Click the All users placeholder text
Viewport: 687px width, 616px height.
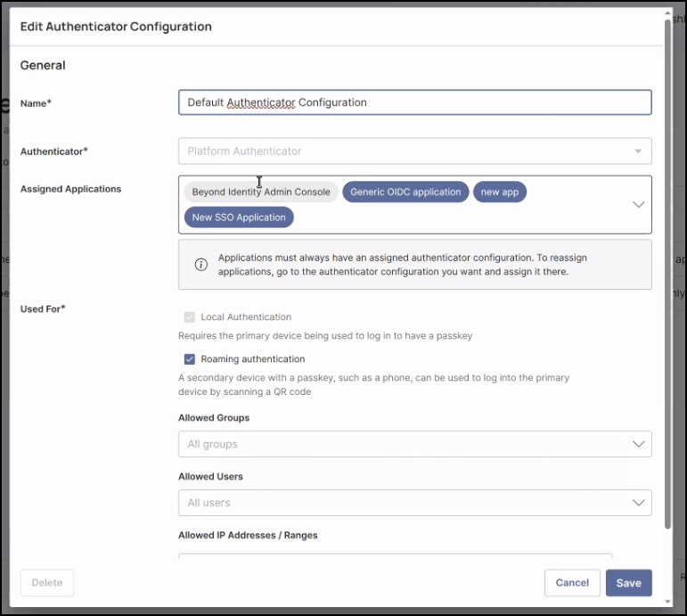pyautogui.click(x=209, y=503)
